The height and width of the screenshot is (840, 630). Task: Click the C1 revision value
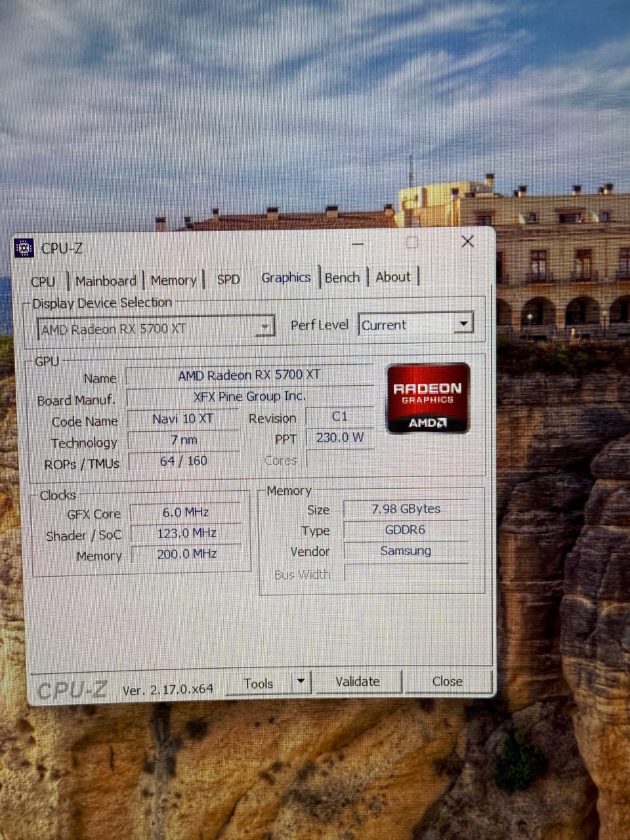[340, 416]
